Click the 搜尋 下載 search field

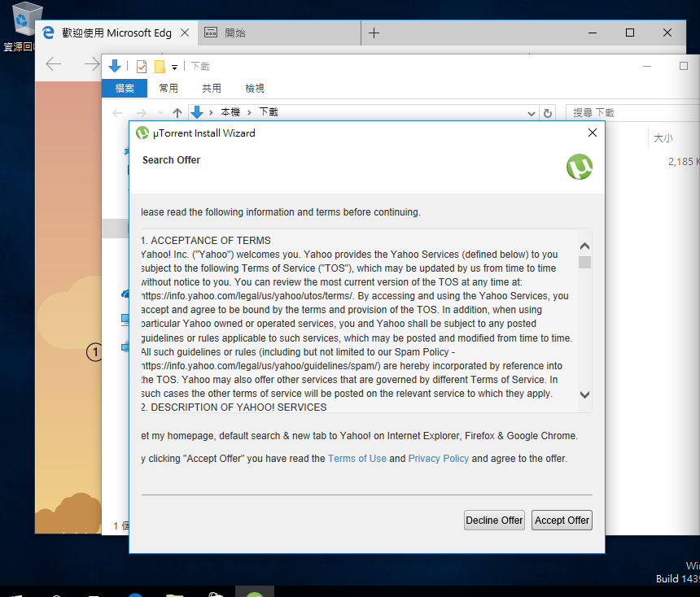[x=632, y=113]
